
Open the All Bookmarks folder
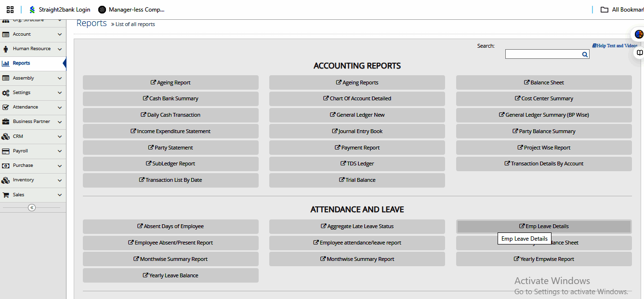point(622,9)
